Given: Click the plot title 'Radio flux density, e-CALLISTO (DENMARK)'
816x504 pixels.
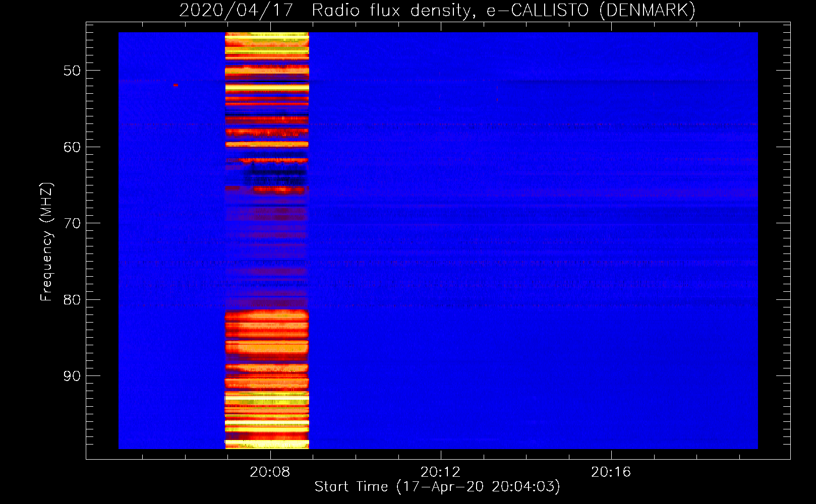Looking at the screenshot, I should click(x=503, y=10).
